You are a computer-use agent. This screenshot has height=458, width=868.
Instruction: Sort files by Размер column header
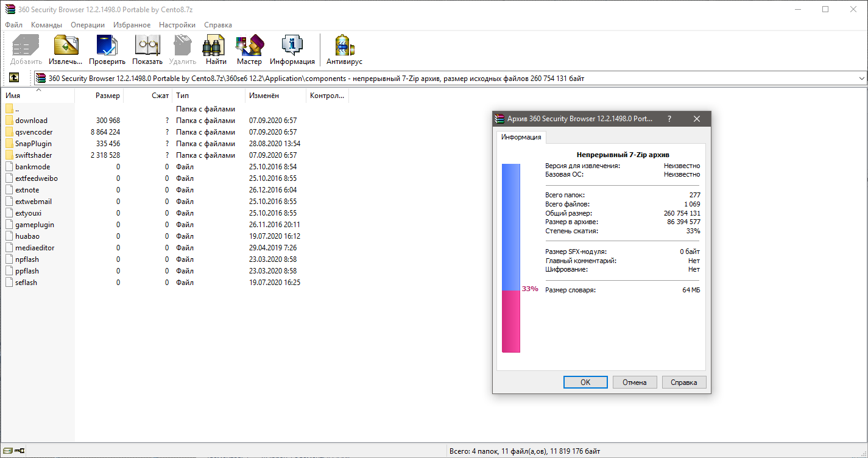[x=108, y=96]
